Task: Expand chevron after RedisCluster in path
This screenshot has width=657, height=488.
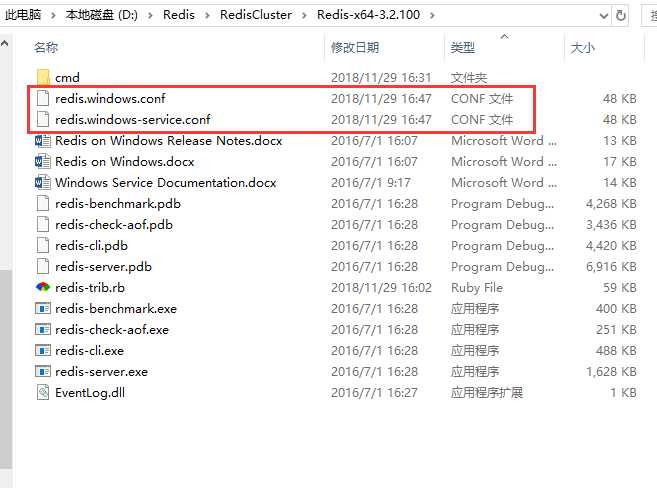Action: (305, 15)
